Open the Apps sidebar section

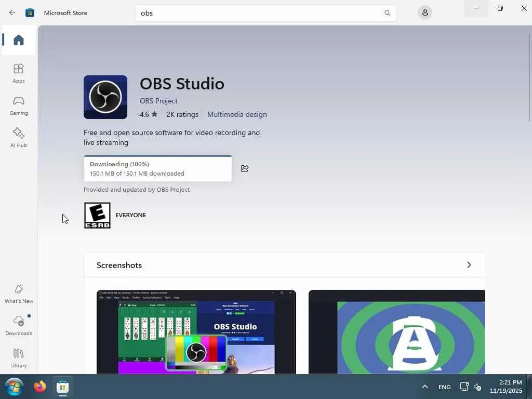click(19, 73)
